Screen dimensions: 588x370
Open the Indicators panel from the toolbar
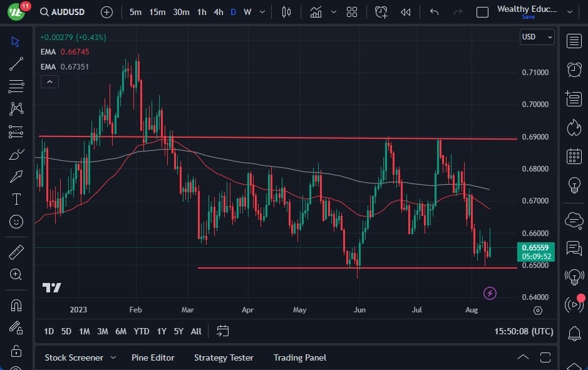(316, 11)
